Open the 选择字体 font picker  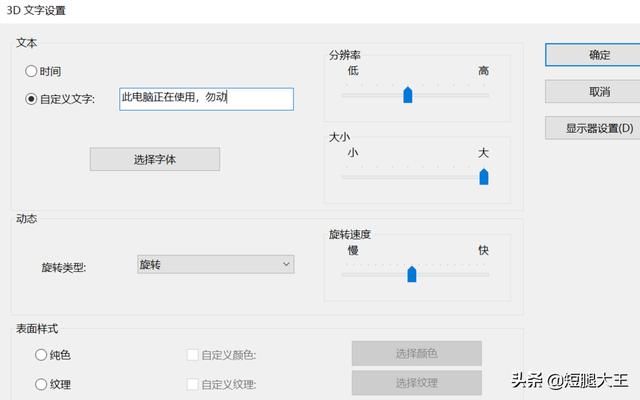(x=154, y=159)
